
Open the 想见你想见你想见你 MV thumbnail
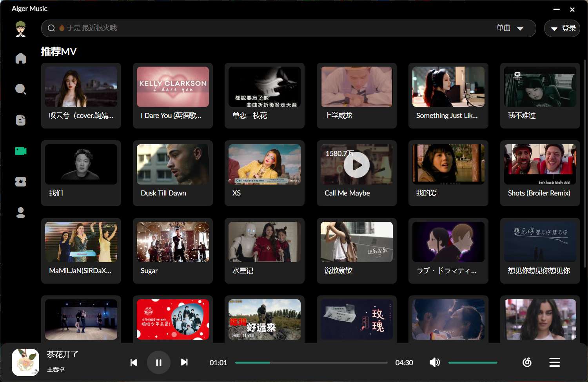tap(540, 242)
